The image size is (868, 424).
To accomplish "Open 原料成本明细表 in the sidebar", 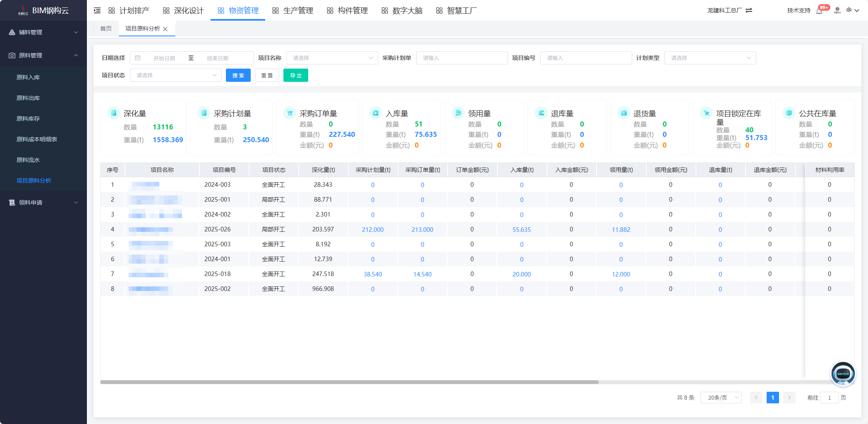I will (x=37, y=139).
